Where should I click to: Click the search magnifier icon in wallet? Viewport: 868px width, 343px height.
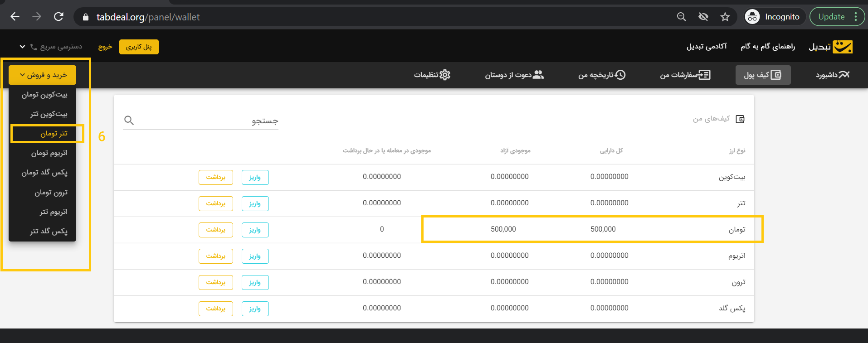point(129,120)
